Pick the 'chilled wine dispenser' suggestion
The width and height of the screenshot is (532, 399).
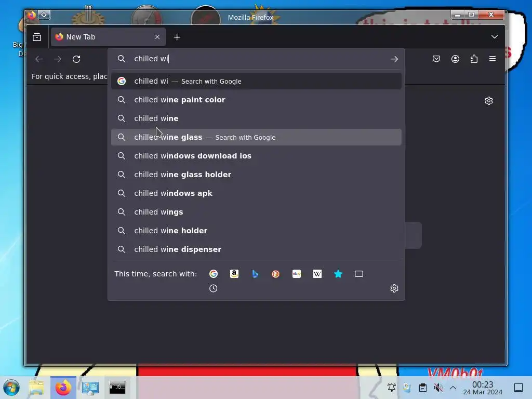[x=256, y=249]
